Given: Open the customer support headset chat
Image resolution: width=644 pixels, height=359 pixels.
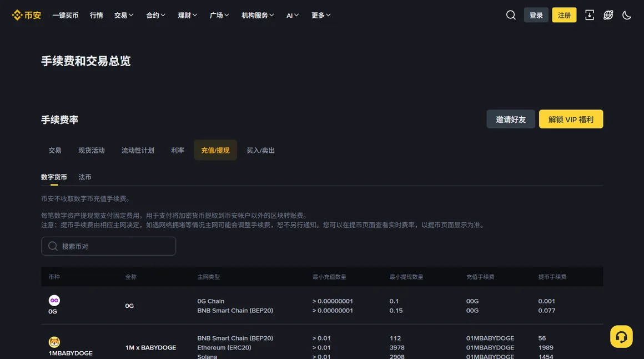Looking at the screenshot, I should (x=621, y=337).
